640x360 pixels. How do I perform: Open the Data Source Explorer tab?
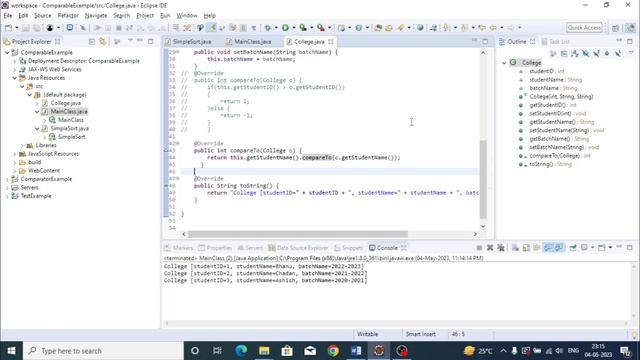[x=299, y=248]
